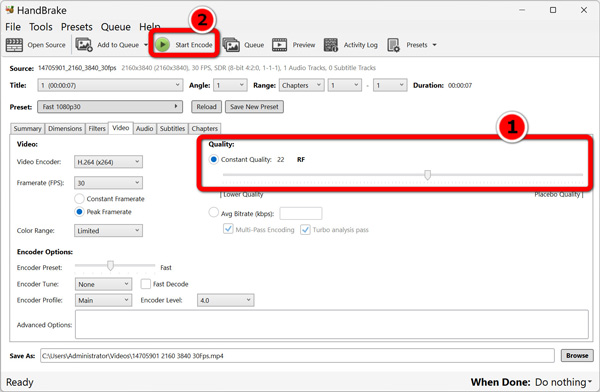Screen dimensions: 600x392
Task: Select the Avg Bitrate (kbps) radio button
Action: 214,212
